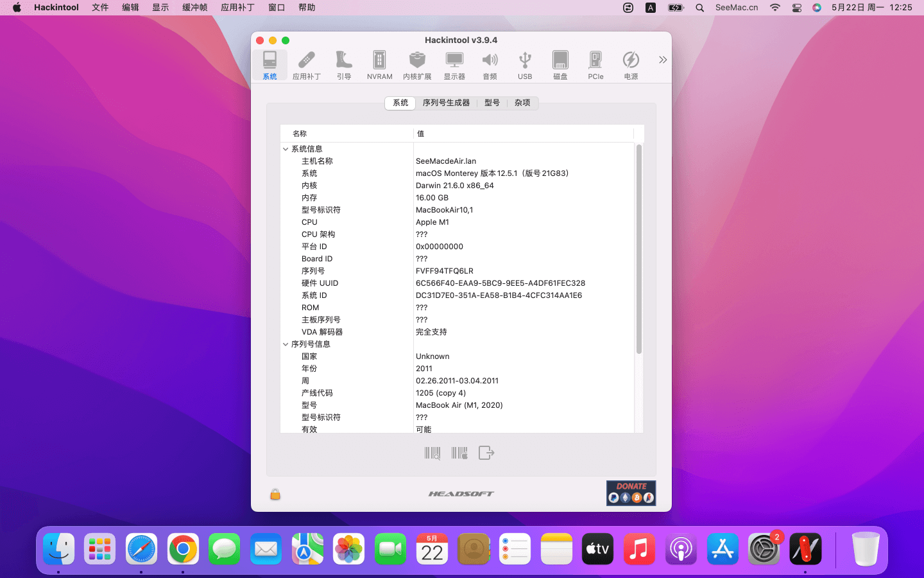
Task: Select the serial number FVFF94TFQ6LR
Action: point(445,271)
